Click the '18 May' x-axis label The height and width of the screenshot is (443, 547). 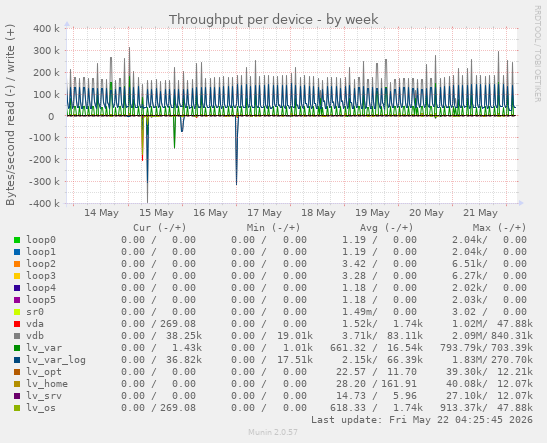click(319, 213)
